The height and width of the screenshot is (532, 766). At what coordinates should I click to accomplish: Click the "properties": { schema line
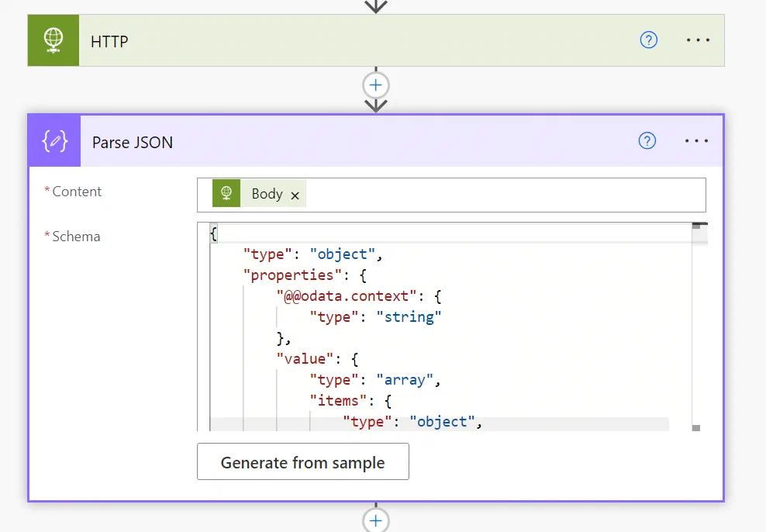pos(305,275)
